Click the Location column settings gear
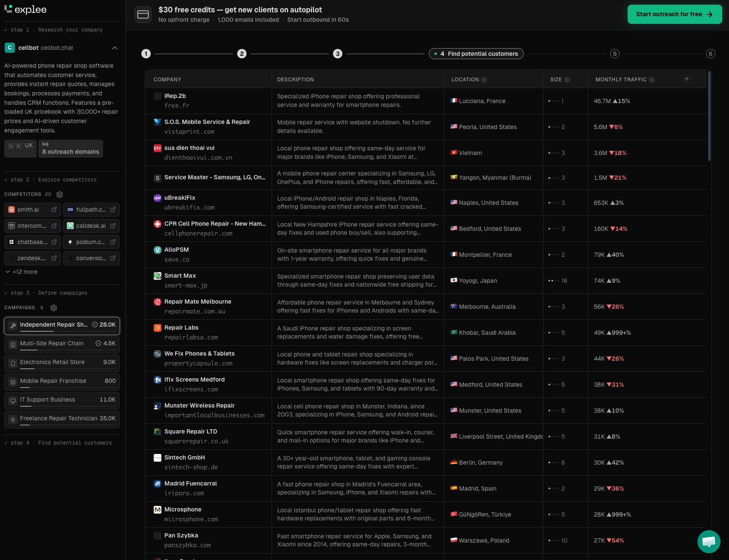Image resolution: width=729 pixels, height=560 pixels. click(484, 80)
